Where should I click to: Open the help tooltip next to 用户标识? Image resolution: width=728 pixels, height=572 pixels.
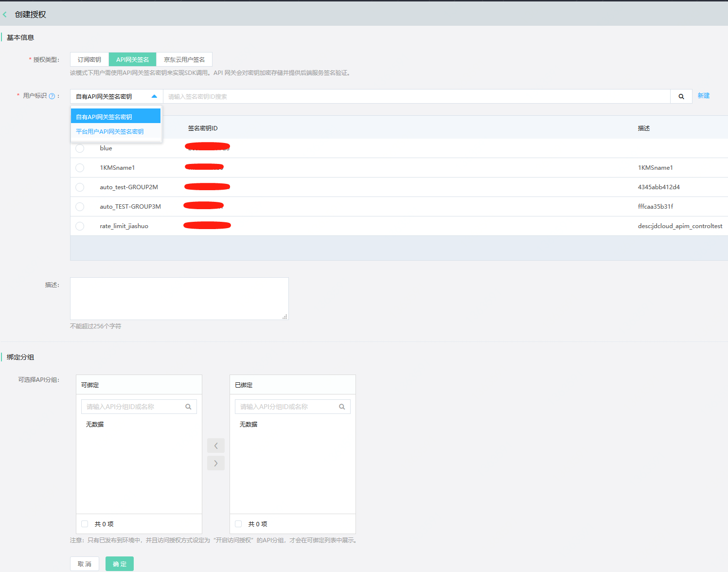52,95
